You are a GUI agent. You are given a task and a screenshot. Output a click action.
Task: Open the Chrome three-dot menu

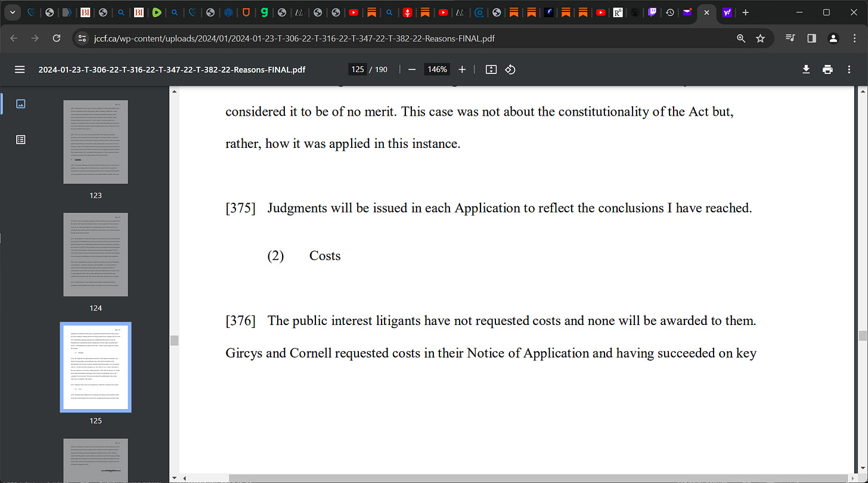854,38
